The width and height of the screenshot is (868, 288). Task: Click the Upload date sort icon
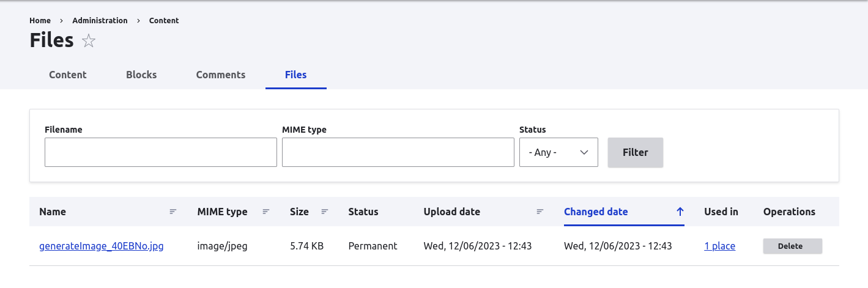coord(540,212)
